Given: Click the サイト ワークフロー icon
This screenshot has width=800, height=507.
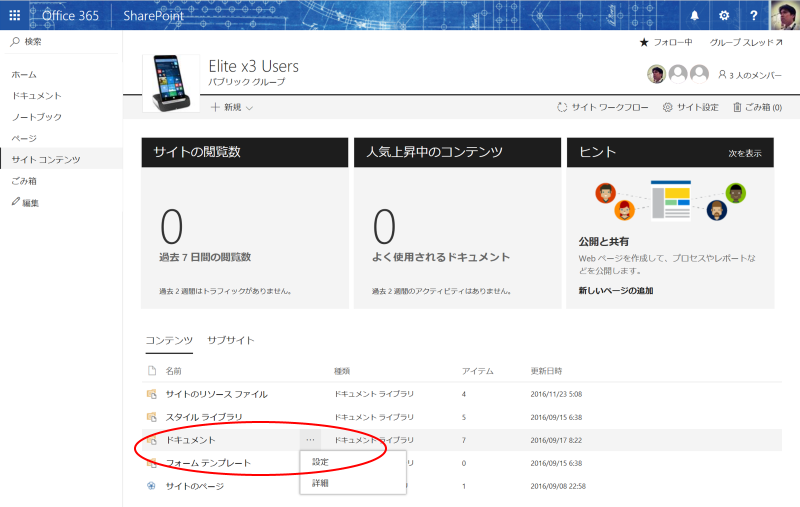Looking at the screenshot, I should click(562, 107).
